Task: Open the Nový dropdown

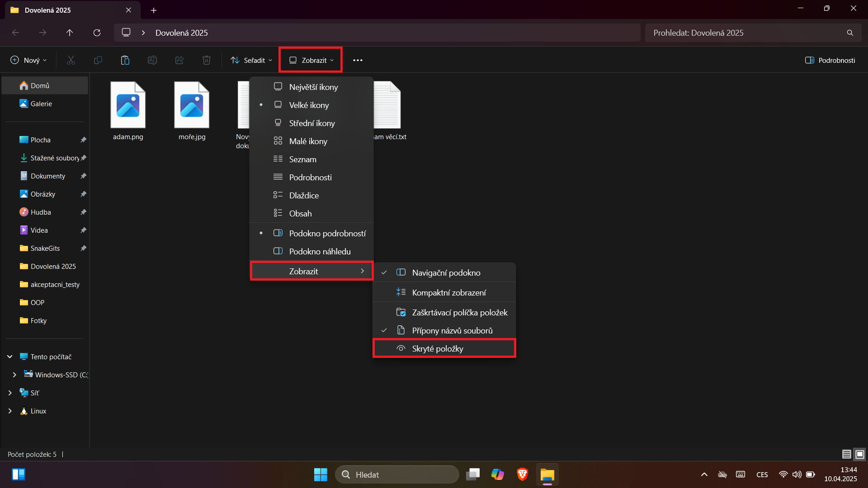Action: click(28, 60)
